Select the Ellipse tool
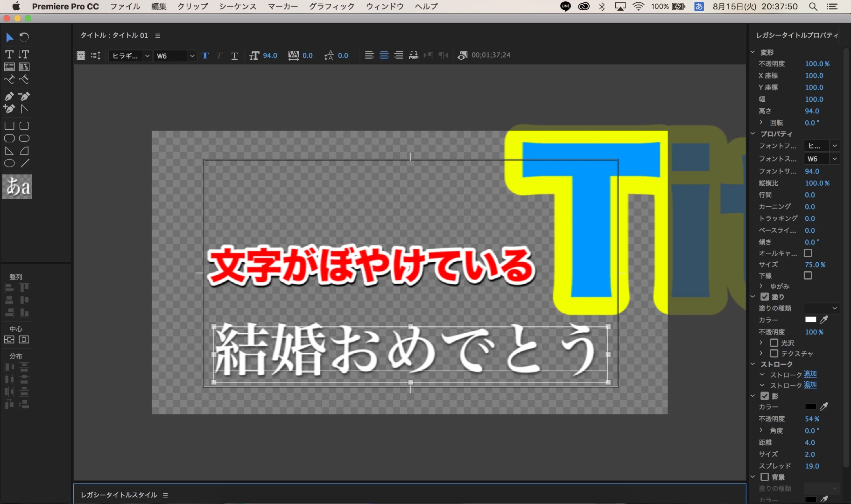The image size is (851, 504). click(9, 163)
